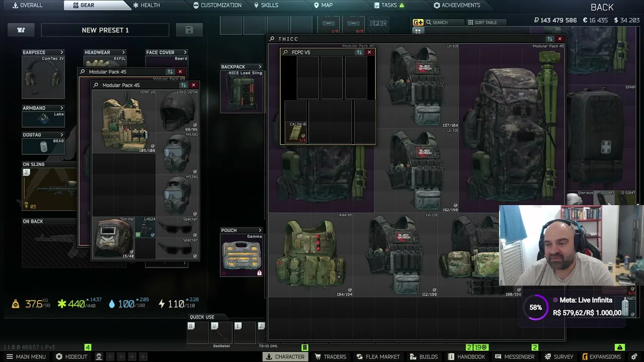This screenshot has height=362, width=644.
Task: Open the Builds screen
Action: (x=425, y=356)
